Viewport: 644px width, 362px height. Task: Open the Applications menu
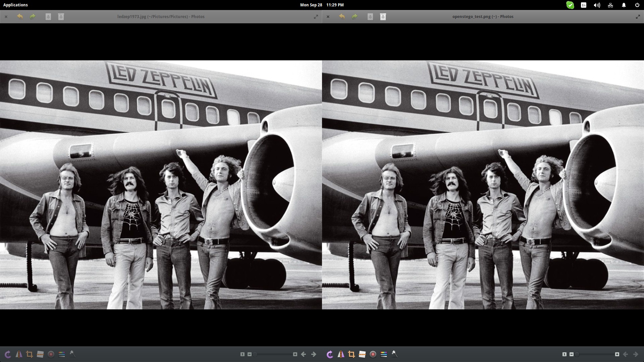coord(15,5)
